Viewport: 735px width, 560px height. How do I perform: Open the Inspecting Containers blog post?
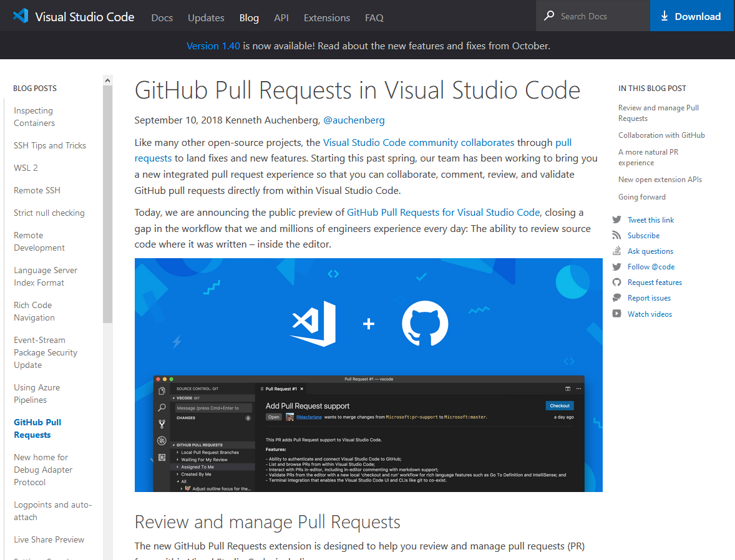(x=34, y=117)
